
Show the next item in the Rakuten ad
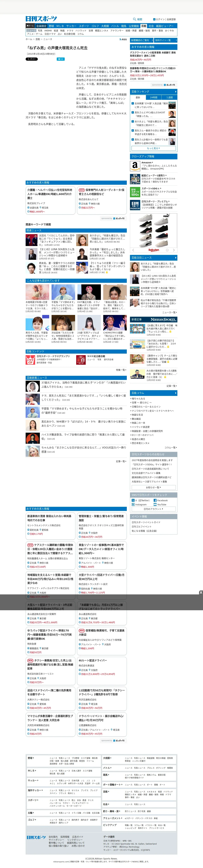click(174, 250)
